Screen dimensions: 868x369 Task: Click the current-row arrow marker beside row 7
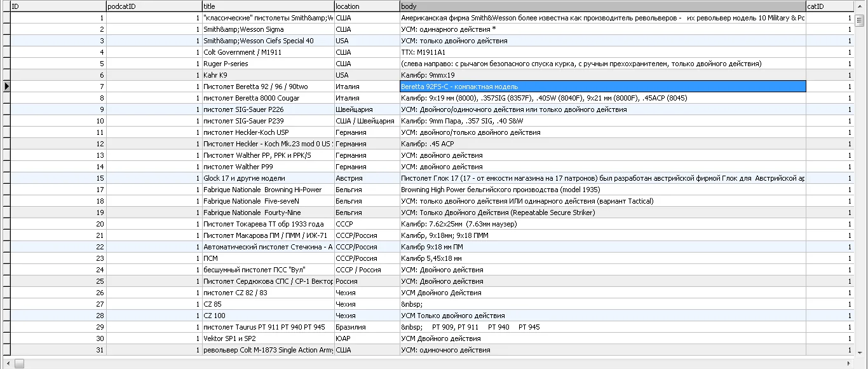[6, 87]
